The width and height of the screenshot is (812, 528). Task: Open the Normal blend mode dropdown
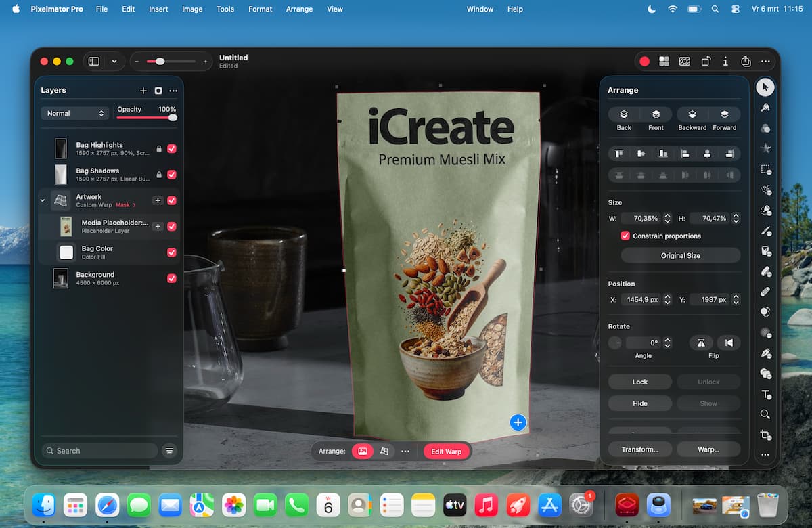click(74, 113)
